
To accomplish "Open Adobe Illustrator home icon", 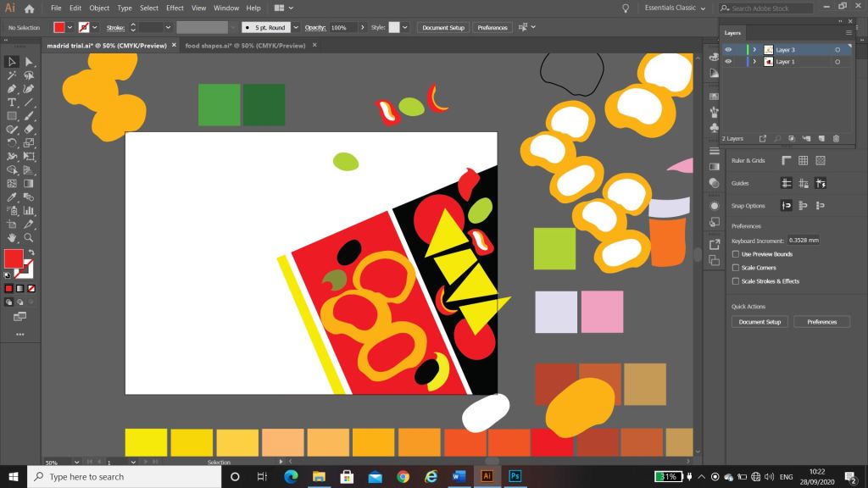I will (30, 8).
